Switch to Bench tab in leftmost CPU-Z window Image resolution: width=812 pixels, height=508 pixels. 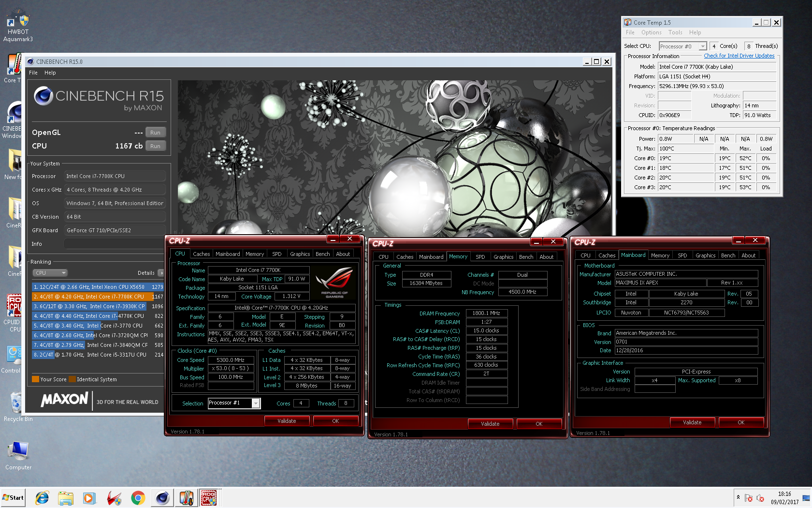pos(322,254)
